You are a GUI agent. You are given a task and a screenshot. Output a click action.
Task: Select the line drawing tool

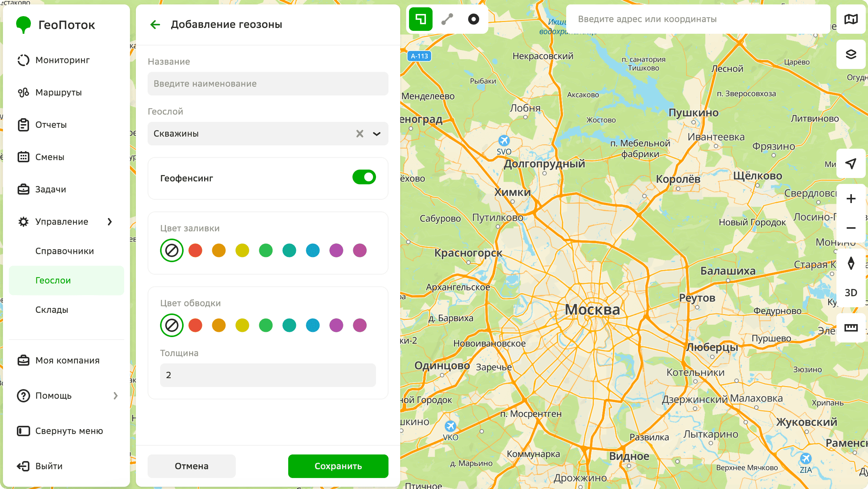click(447, 19)
